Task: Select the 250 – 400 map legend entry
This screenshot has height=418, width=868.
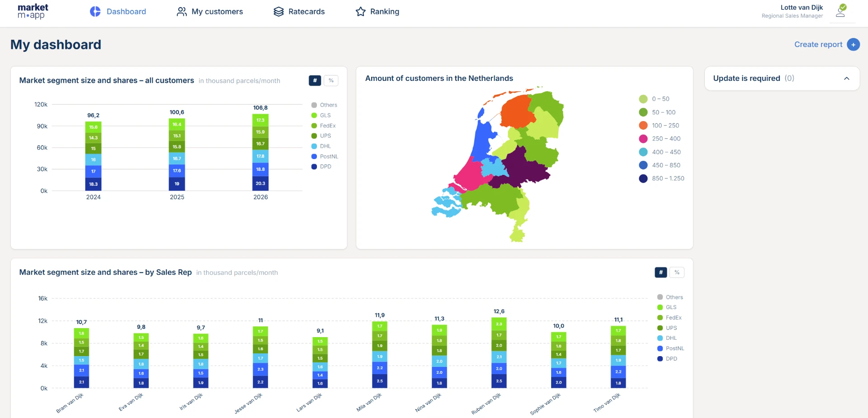Action: point(660,139)
